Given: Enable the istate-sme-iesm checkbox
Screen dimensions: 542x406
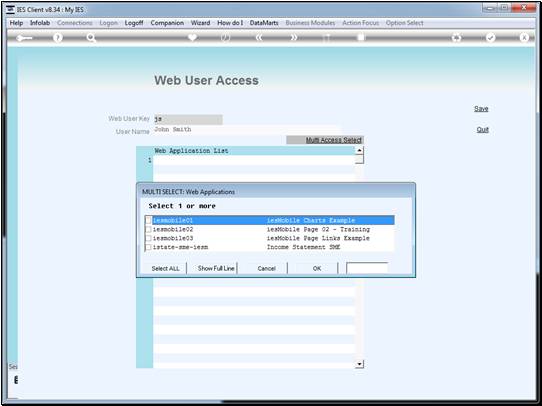Looking at the screenshot, I should tap(148, 247).
